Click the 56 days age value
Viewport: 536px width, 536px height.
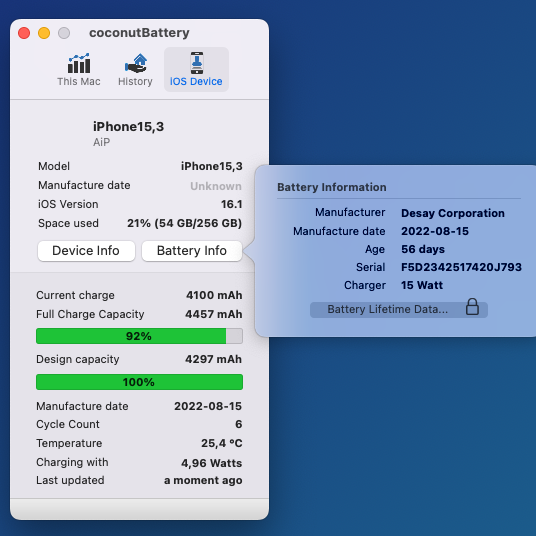(423, 249)
